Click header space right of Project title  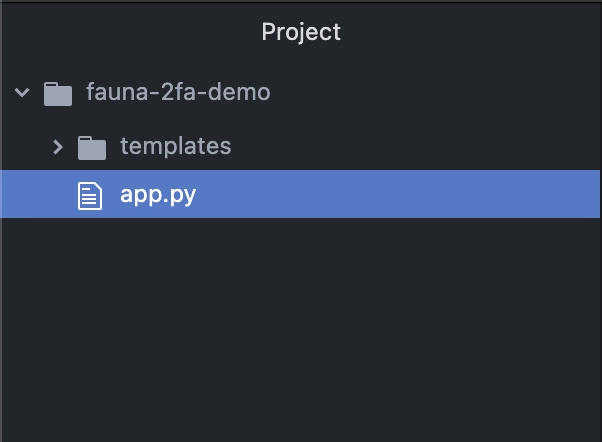click(470, 31)
